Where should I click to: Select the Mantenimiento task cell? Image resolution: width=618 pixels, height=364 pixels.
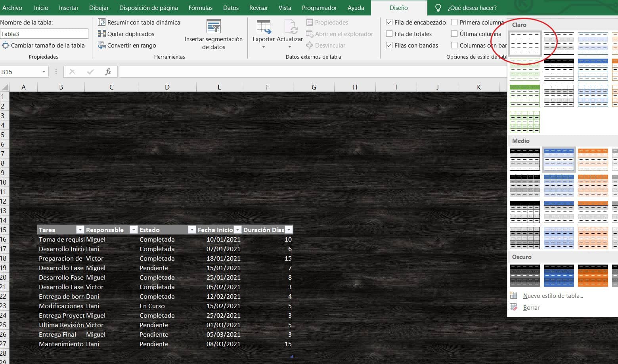click(x=61, y=344)
